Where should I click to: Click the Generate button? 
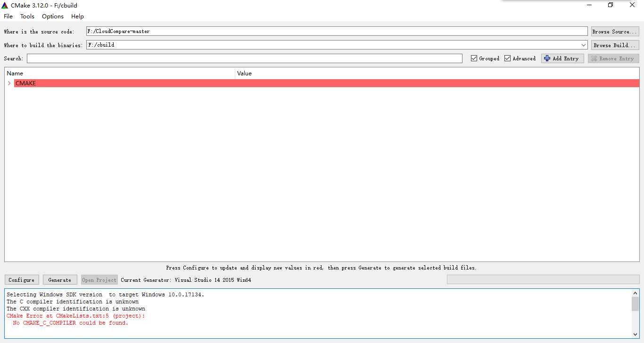point(60,280)
